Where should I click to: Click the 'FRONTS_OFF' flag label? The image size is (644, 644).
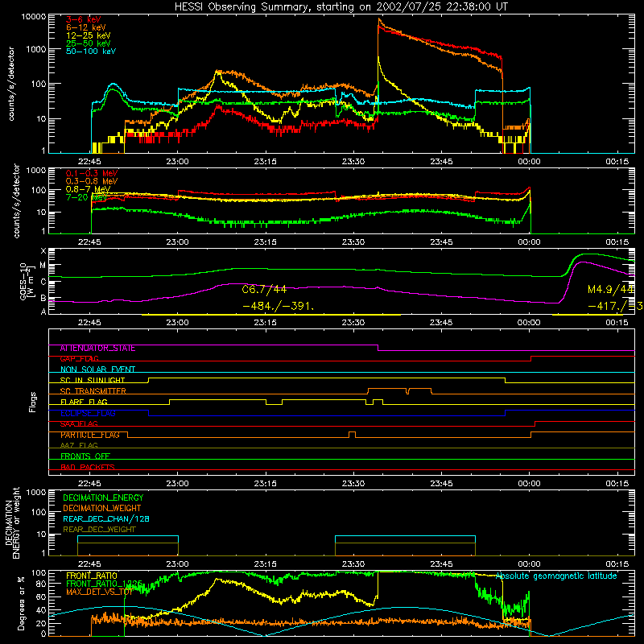click(x=85, y=456)
